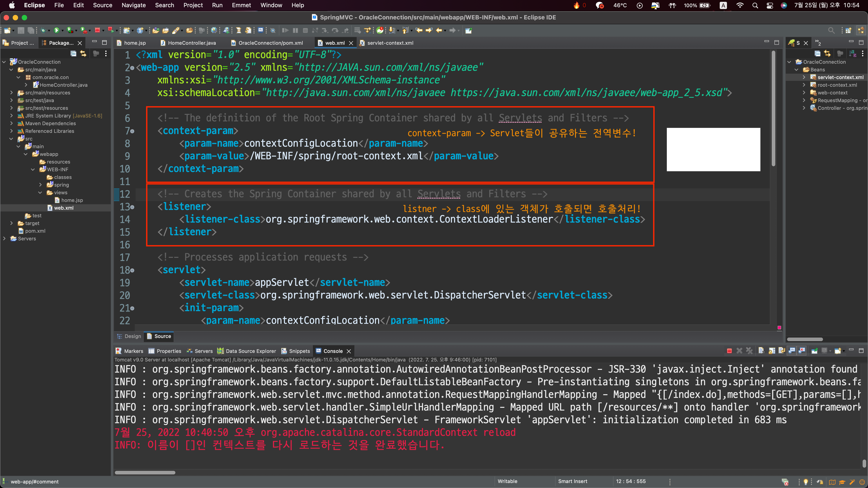Click Collapse All in Package Explorer
Image resolution: width=868 pixels, height=488 pixels.
(x=73, y=53)
